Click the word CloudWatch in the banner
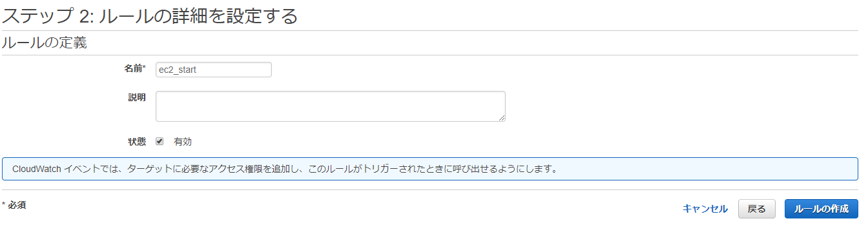Screen dimensions: 868x232 (37, 169)
